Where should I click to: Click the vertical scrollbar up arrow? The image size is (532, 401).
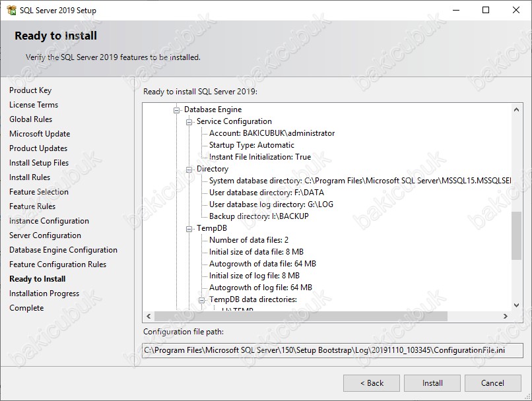[x=516, y=109]
